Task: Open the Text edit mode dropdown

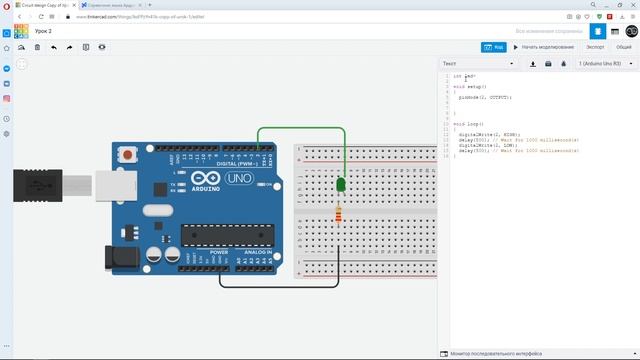Action: tap(478, 64)
